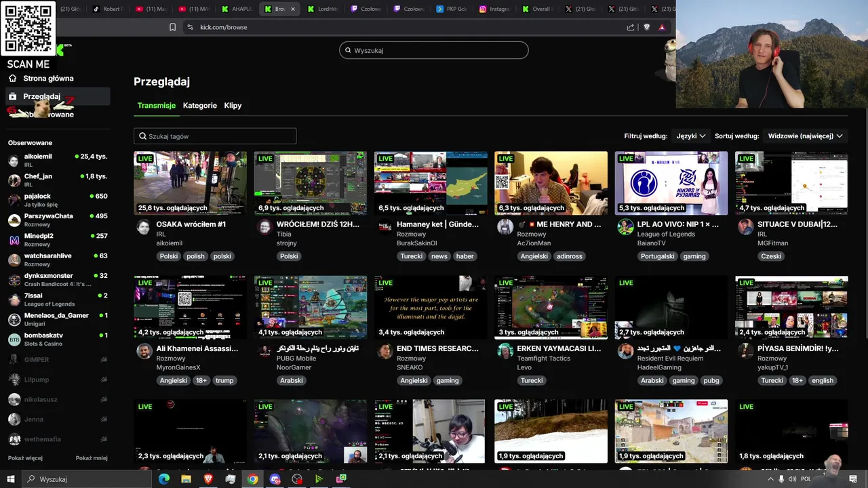Open pajalock avatar in followed sidebar
868x488 pixels.
(x=14, y=200)
